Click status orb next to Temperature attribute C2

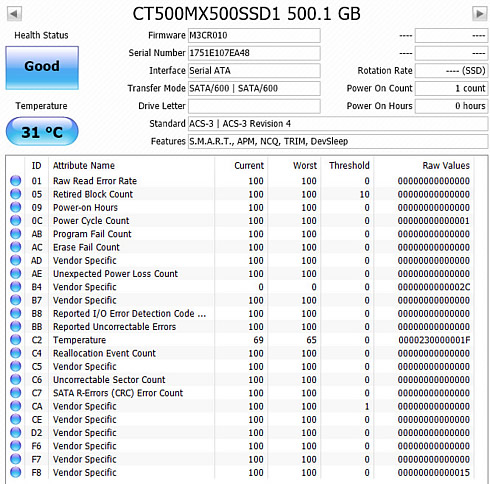pyautogui.click(x=15, y=340)
